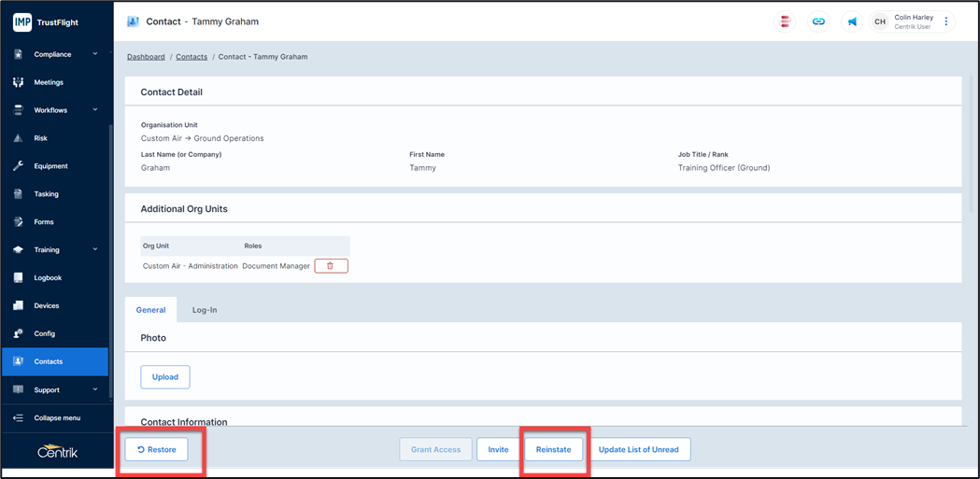The image size is (980, 479).
Task: Click Upload photo button
Action: coord(165,377)
